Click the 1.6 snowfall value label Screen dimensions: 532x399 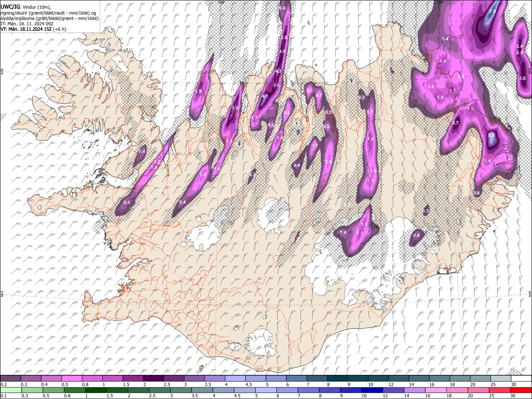pos(470,109)
